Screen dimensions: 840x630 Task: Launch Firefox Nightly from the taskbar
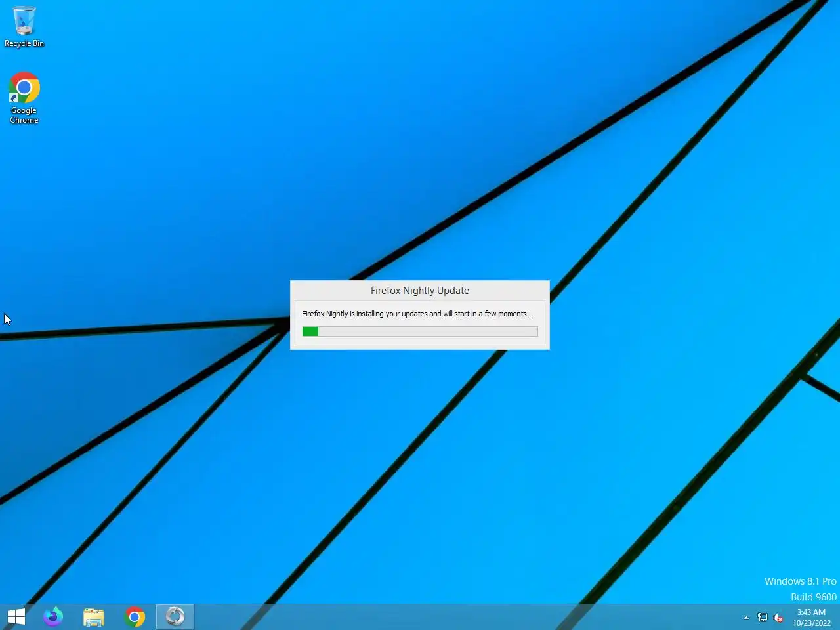(x=53, y=617)
